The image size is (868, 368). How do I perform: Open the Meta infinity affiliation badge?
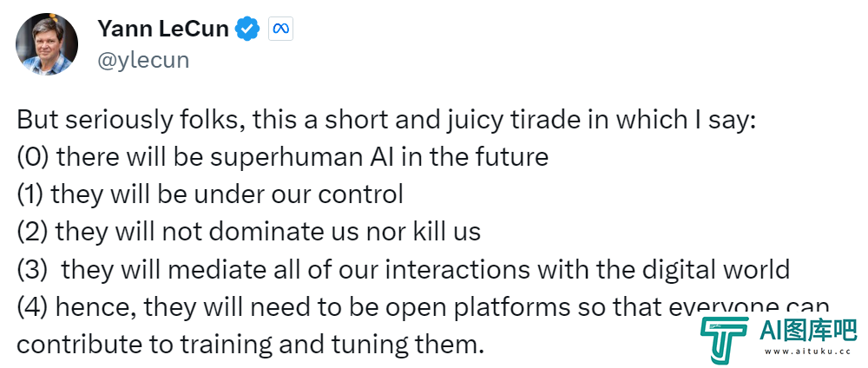tap(280, 29)
